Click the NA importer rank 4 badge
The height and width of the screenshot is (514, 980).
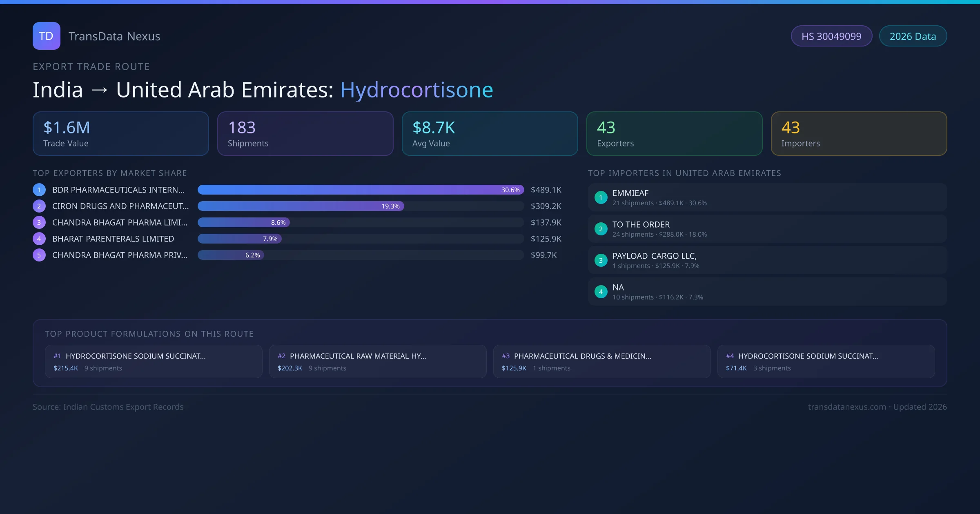pos(601,292)
